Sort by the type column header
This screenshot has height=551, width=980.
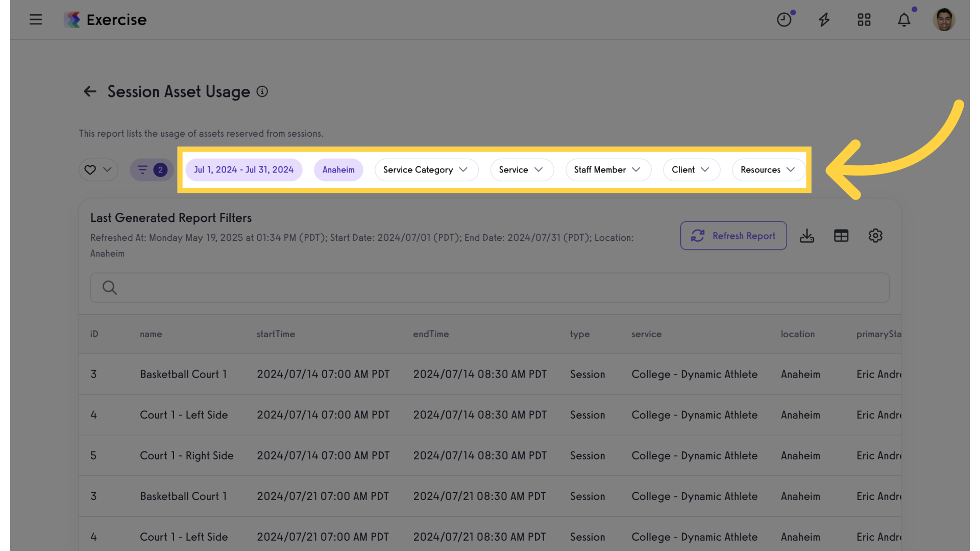[580, 334]
